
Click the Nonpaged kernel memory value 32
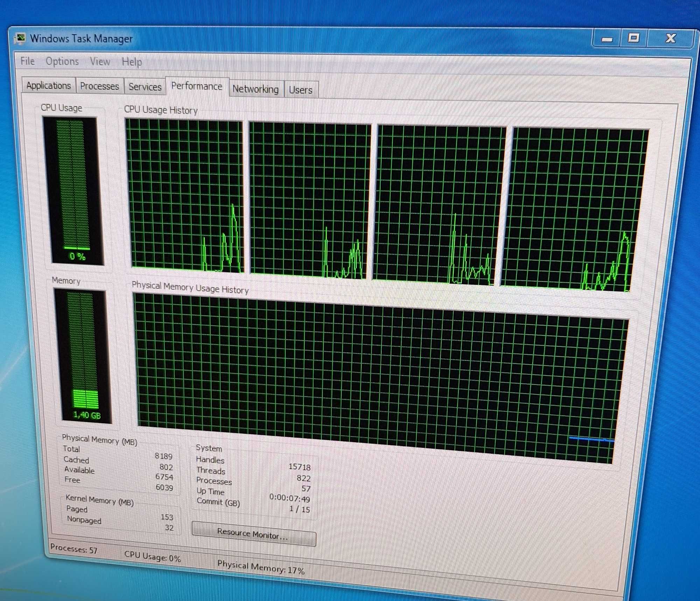point(169,528)
